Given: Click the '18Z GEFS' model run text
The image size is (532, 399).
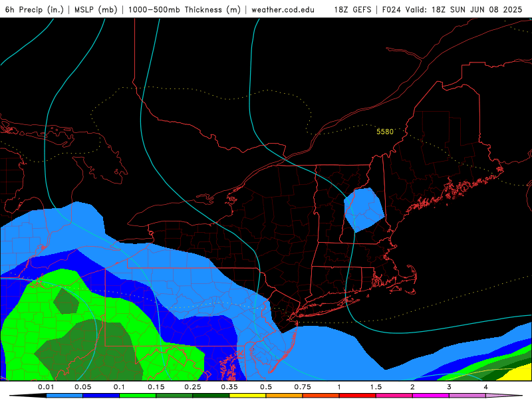Looking at the screenshot, I should click(x=352, y=9).
